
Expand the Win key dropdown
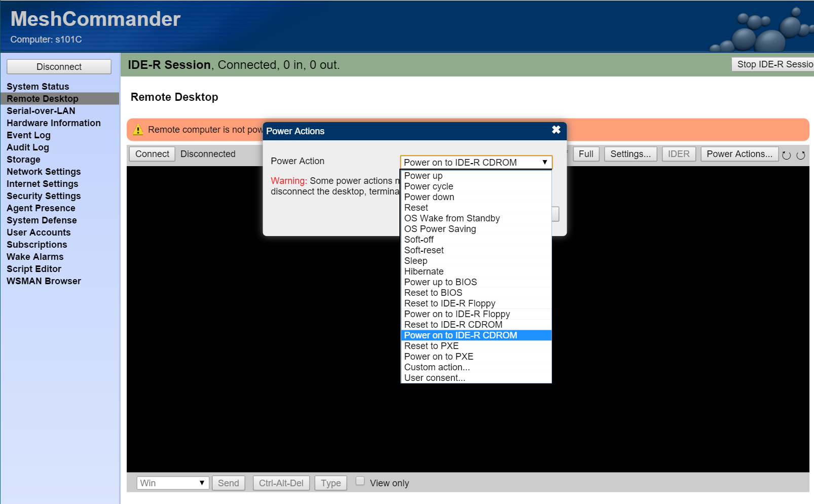[172, 483]
